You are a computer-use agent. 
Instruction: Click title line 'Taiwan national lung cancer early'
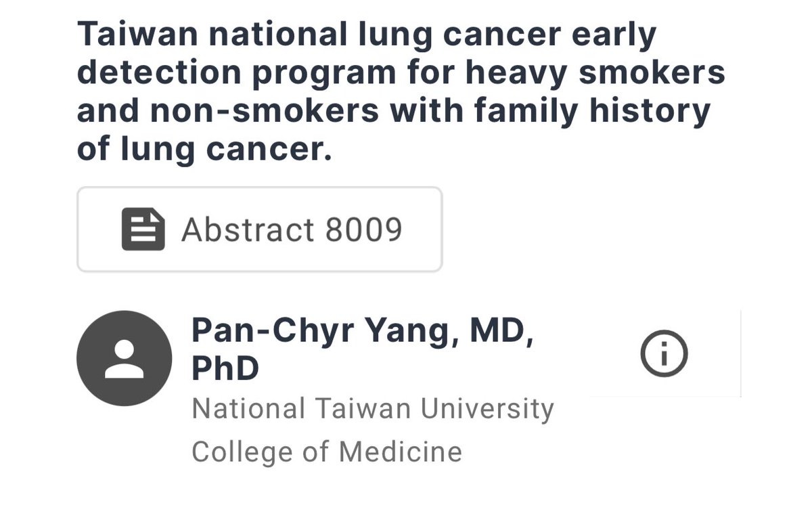pyautogui.click(x=367, y=35)
